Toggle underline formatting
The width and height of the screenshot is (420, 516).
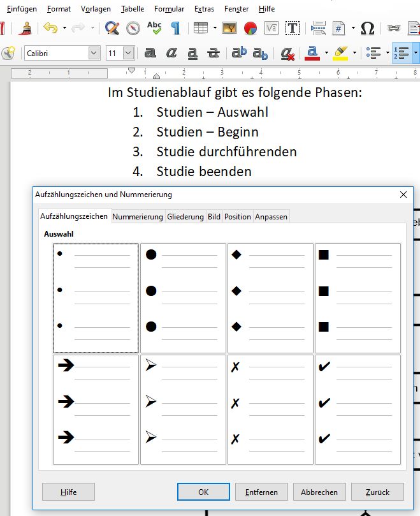coord(192,53)
